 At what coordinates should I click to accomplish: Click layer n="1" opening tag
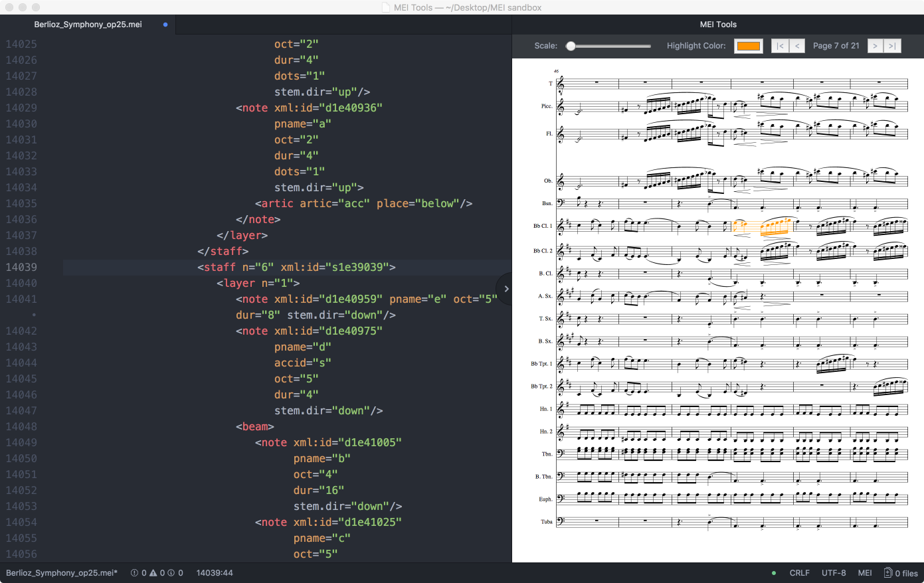coord(258,283)
